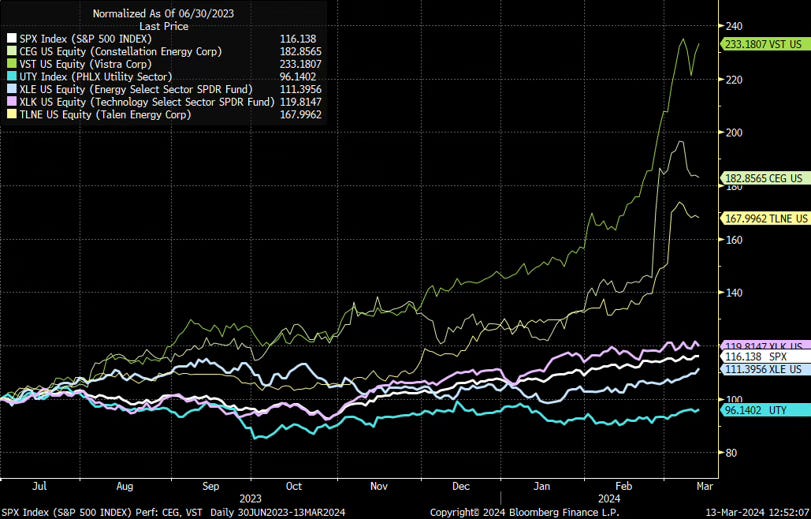Click the 140 y-axis label

[x=734, y=293]
